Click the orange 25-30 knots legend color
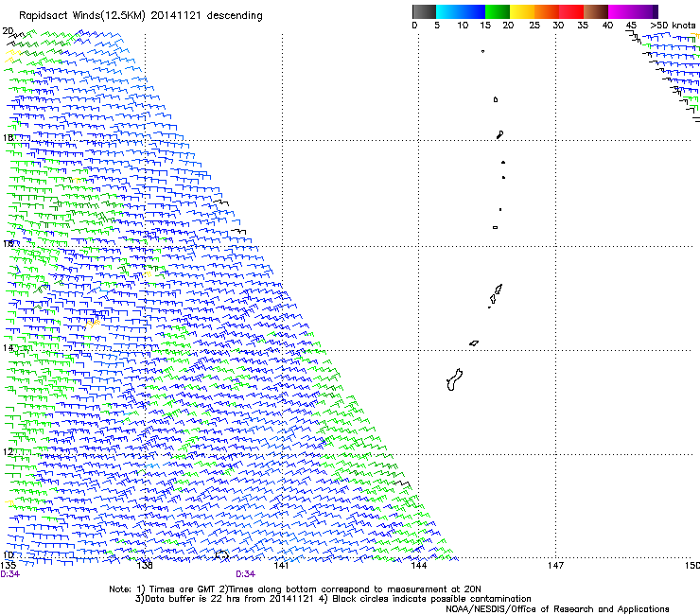Image resolution: width=700 pixels, height=615 pixels. pos(547,11)
